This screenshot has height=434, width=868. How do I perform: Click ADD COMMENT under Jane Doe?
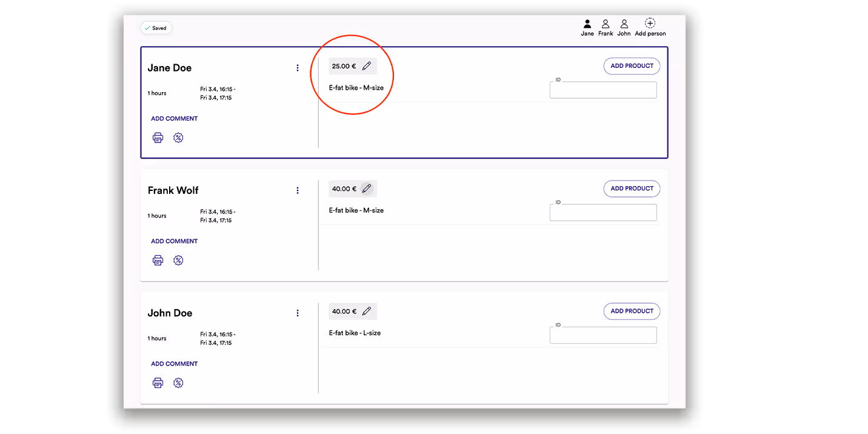point(174,119)
